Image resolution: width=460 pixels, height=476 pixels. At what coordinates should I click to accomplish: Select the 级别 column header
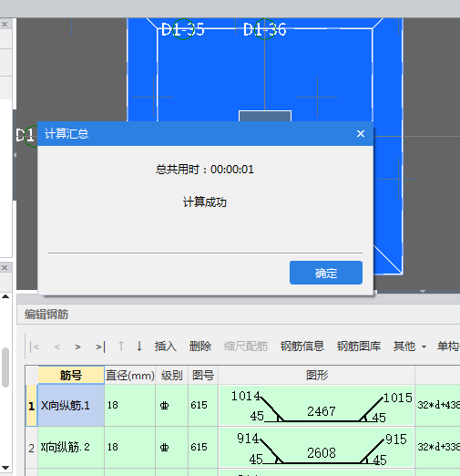[172, 375]
